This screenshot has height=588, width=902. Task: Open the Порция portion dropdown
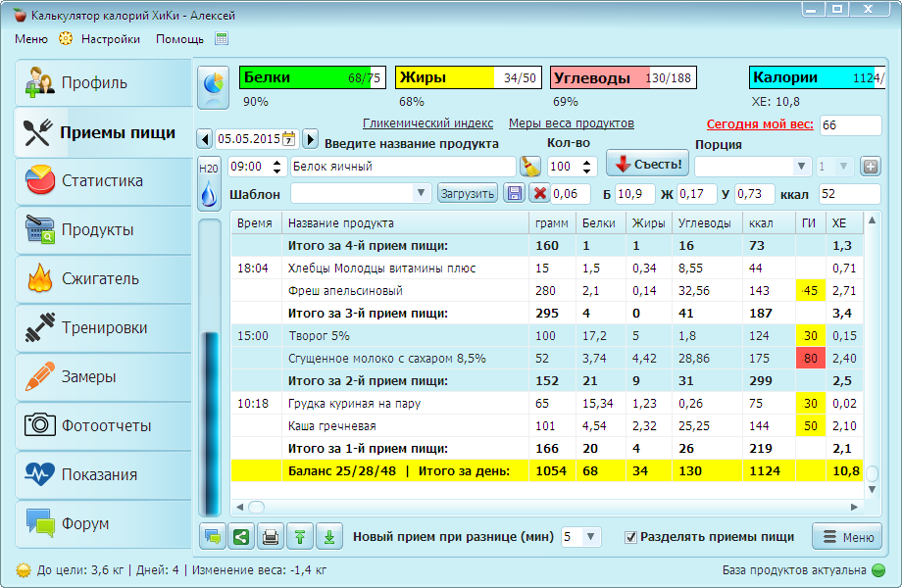pyautogui.click(x=801, y=166)
